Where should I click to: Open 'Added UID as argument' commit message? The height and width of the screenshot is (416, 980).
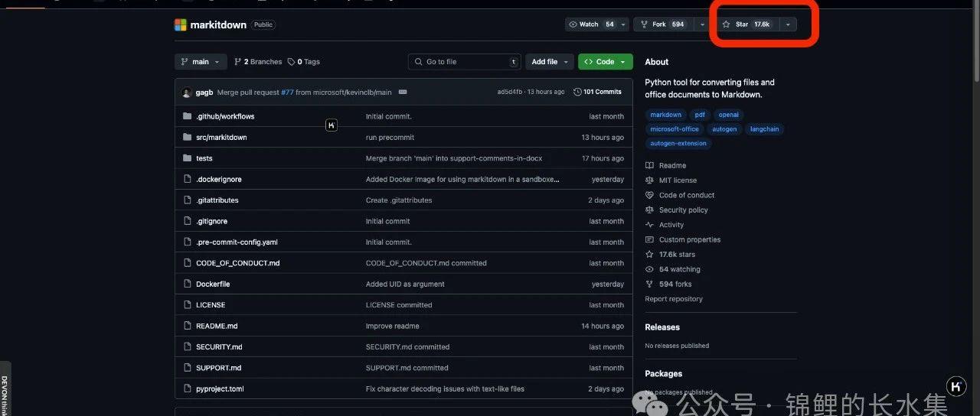tap(405, 284)
